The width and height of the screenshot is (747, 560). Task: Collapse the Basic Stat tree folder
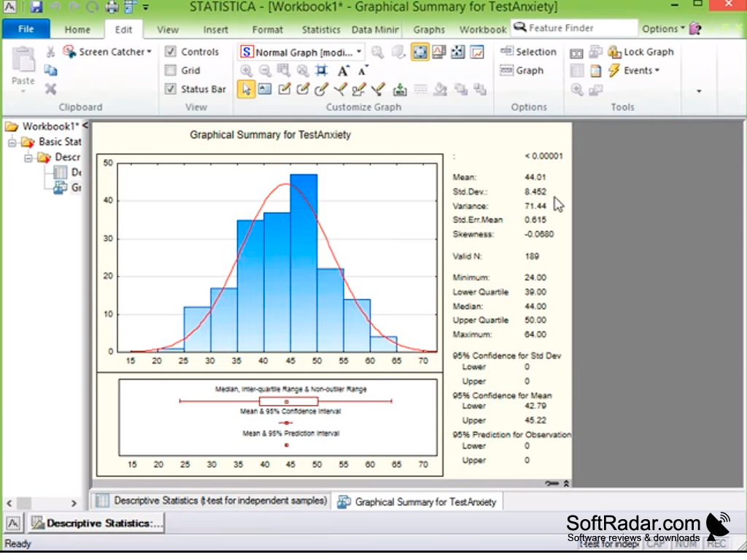click(12, 142)
